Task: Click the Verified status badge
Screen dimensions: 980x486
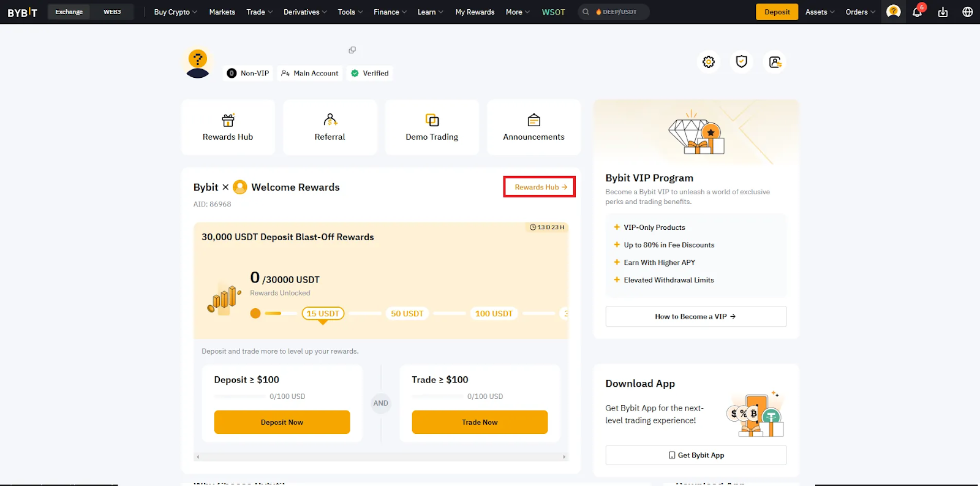Action: coord(370,73)
